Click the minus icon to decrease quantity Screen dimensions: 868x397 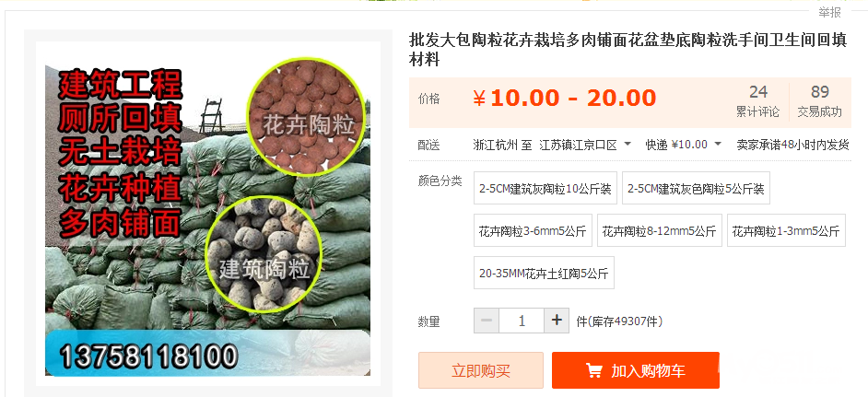487,321
